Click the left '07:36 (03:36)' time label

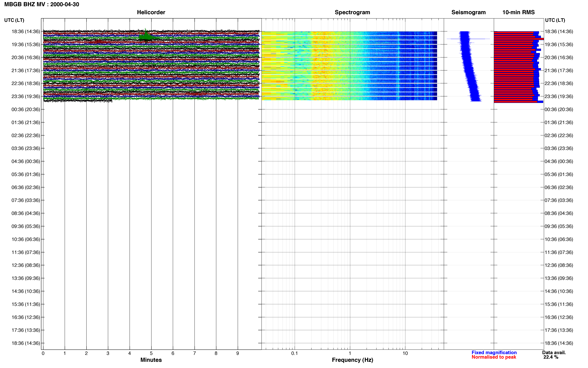point(26,200)
